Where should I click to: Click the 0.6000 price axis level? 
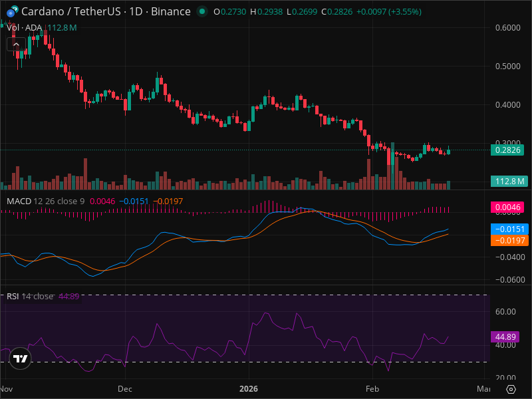507,28
